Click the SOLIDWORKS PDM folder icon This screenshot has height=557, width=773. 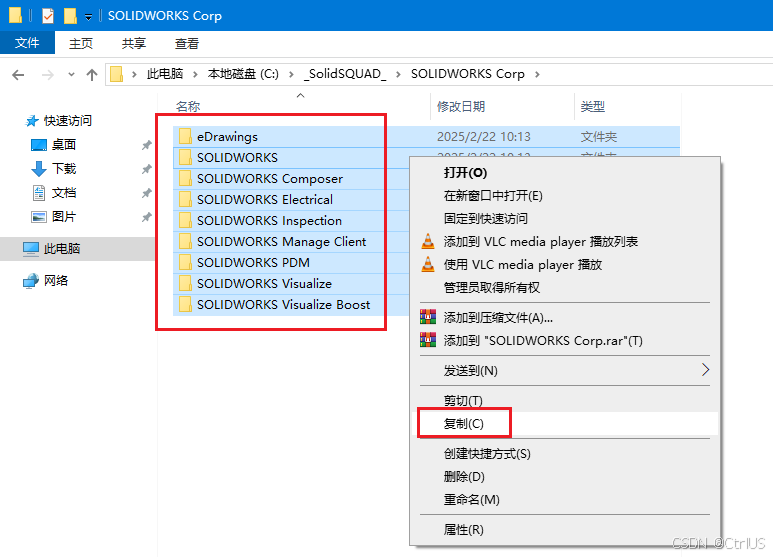coord(185,262)
